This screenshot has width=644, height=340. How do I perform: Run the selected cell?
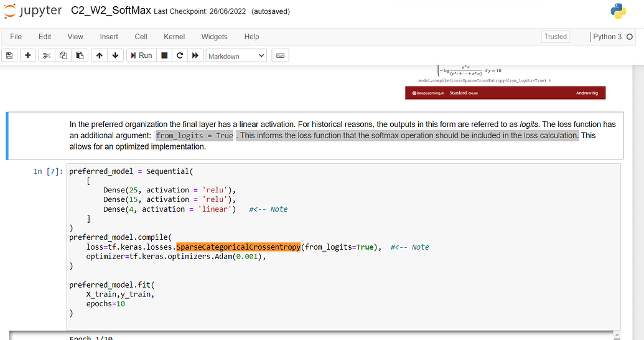141,55
